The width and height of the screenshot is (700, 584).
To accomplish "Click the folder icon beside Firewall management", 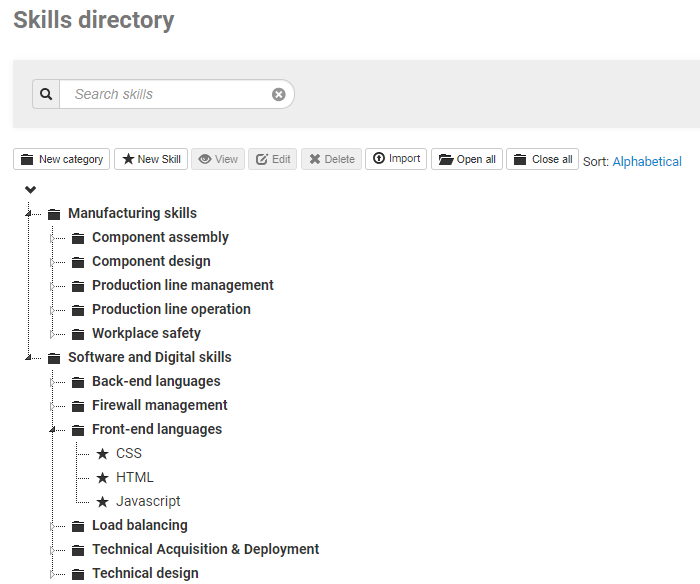I will pos(78,406).
